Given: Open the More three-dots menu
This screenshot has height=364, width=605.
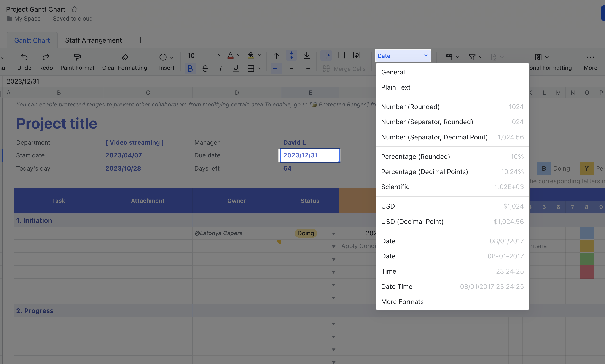Looking at the screenshot, I should click(590, 57).
